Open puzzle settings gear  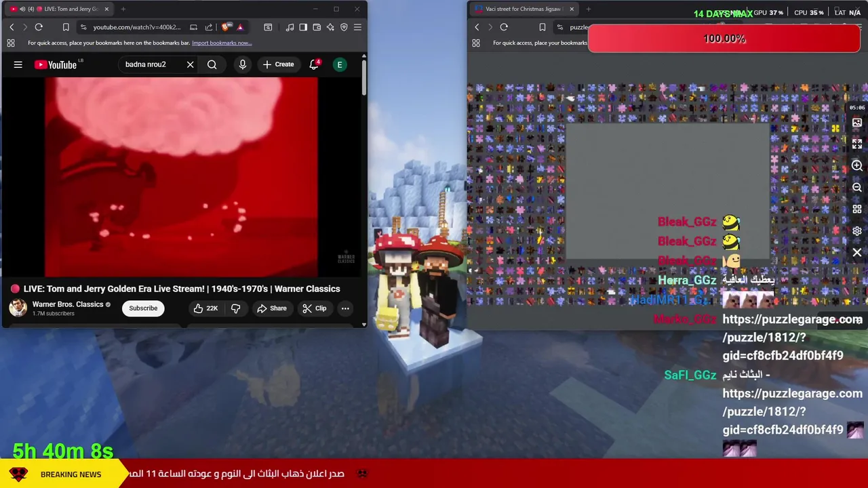click(x=857, y=231)
